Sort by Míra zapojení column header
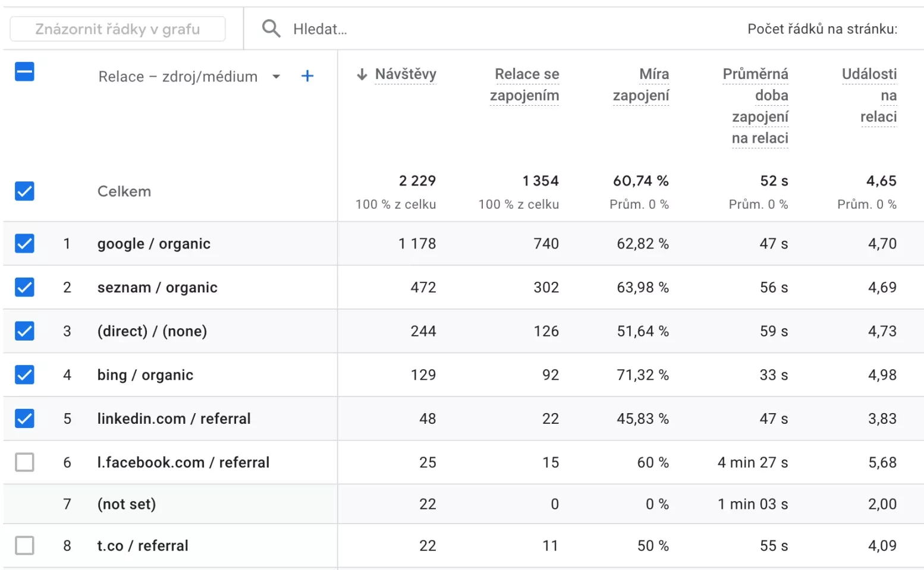This screenshot has height=570, width=924. tap(641, 85)
